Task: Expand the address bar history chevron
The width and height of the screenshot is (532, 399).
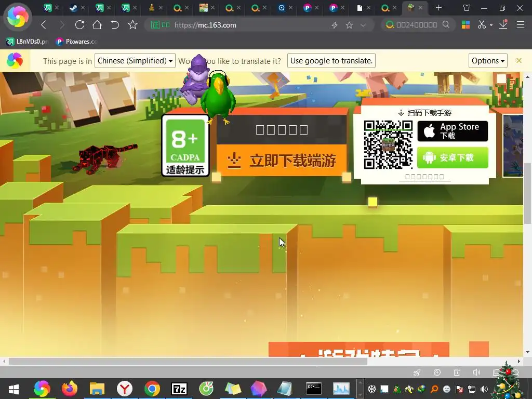Action: (363, 25)
